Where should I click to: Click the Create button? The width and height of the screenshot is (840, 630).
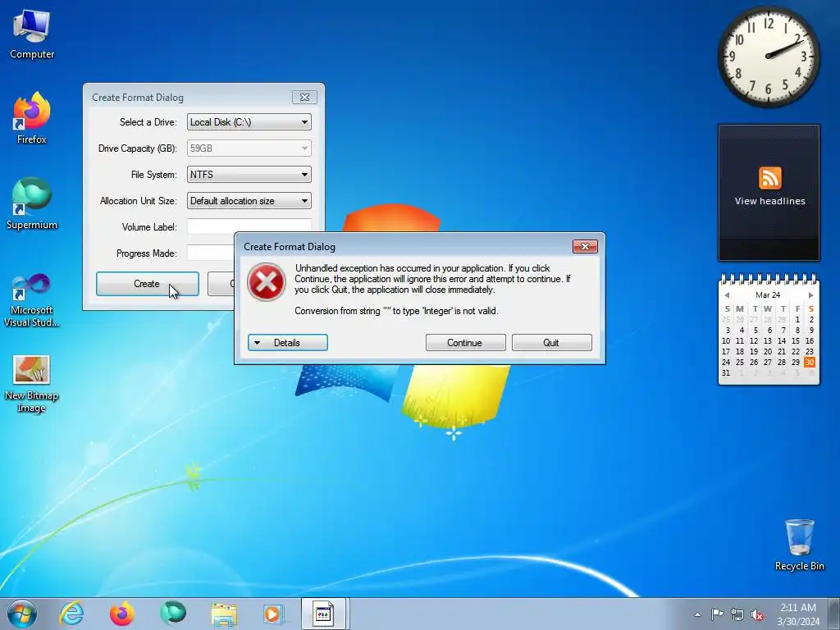click(x=148, y=284)
